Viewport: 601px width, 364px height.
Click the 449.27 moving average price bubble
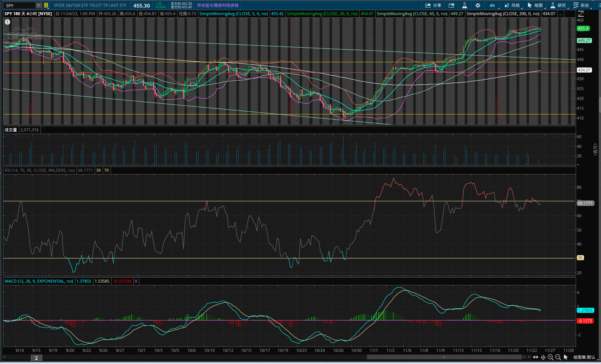584,40
